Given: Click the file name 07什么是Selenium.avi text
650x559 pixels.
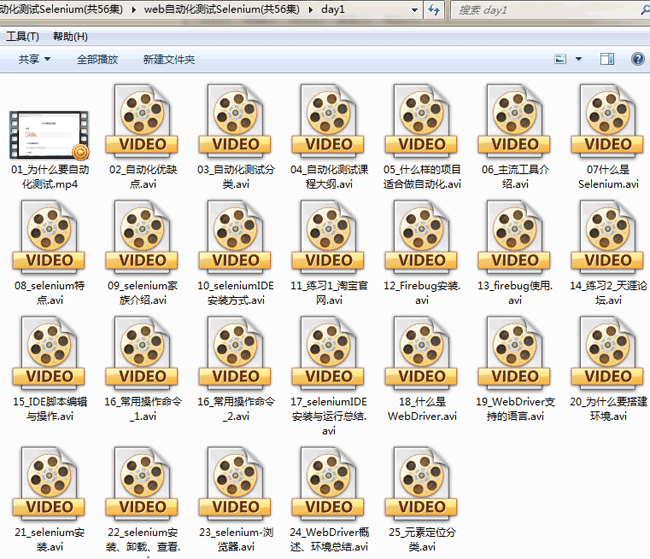Looking at the screenshot, I should [x=608, y=177].
